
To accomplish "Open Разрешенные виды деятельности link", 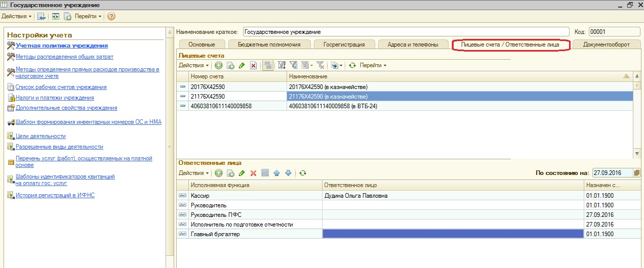I will click(x=59, y=147).
